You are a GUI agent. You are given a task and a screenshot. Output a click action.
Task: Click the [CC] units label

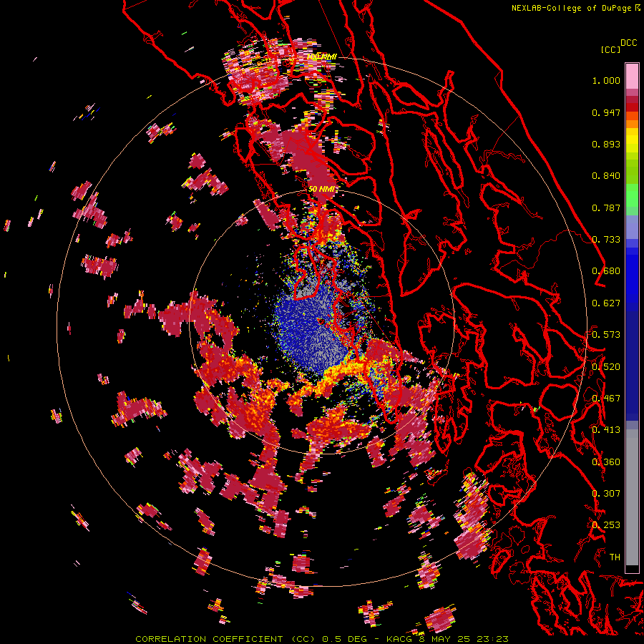coord(610,49)
